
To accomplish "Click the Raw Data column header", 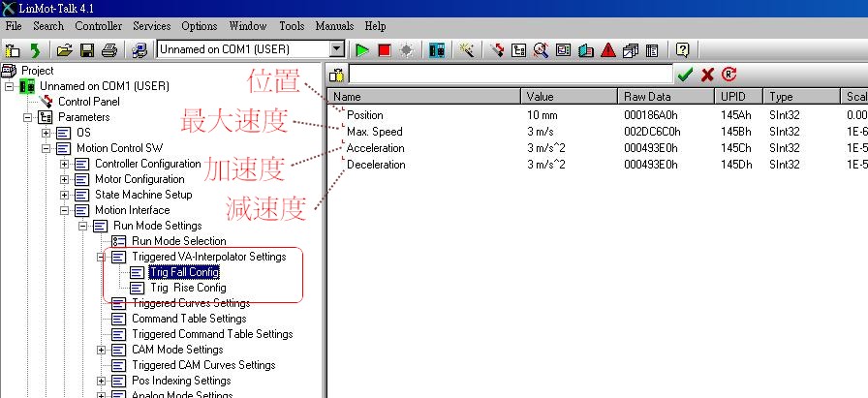I will (x=666, y=96).
